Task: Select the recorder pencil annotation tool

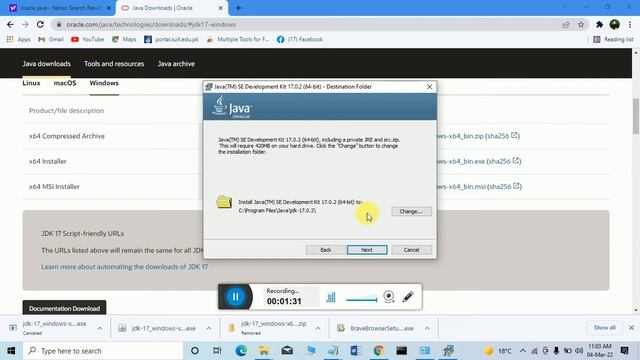Action: point(408,297)
